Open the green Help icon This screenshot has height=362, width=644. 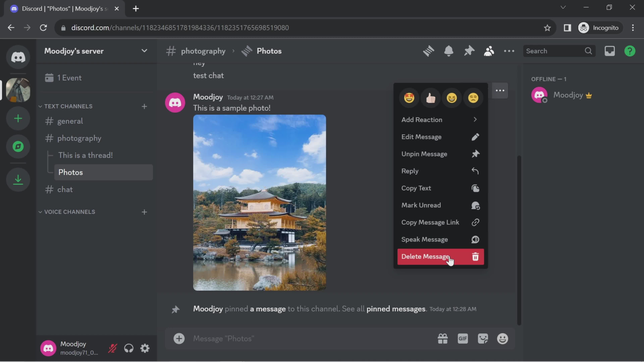click(630, 51)
